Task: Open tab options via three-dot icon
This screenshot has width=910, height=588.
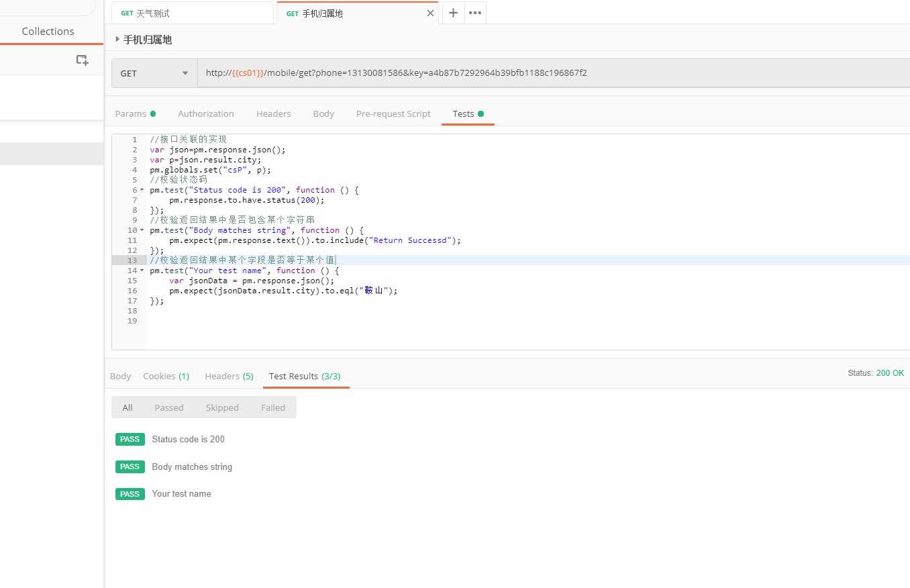Action: pos(475,13)
